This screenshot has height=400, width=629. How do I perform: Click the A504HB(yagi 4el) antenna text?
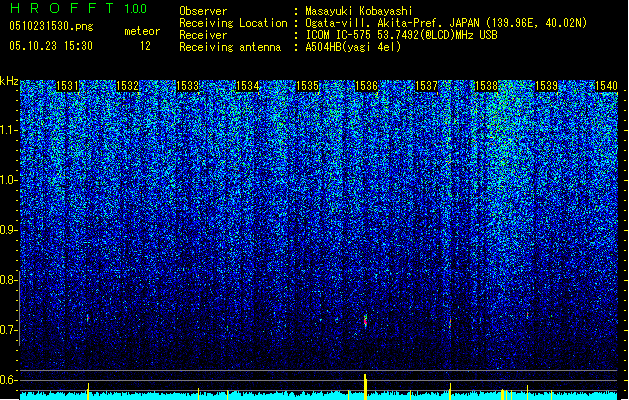[x=353, y=47]
